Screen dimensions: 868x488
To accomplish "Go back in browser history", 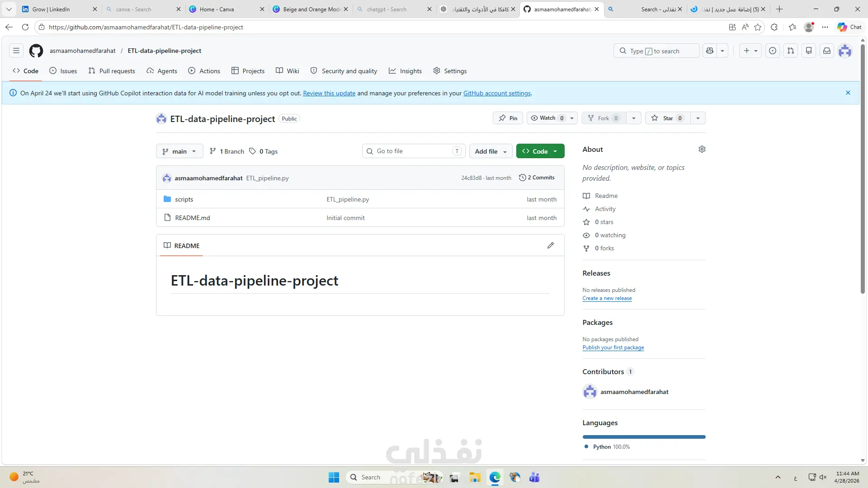I will coord(9,27).
